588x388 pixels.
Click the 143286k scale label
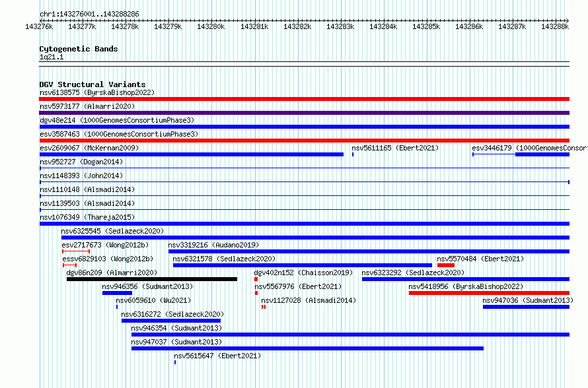[469, 26]
